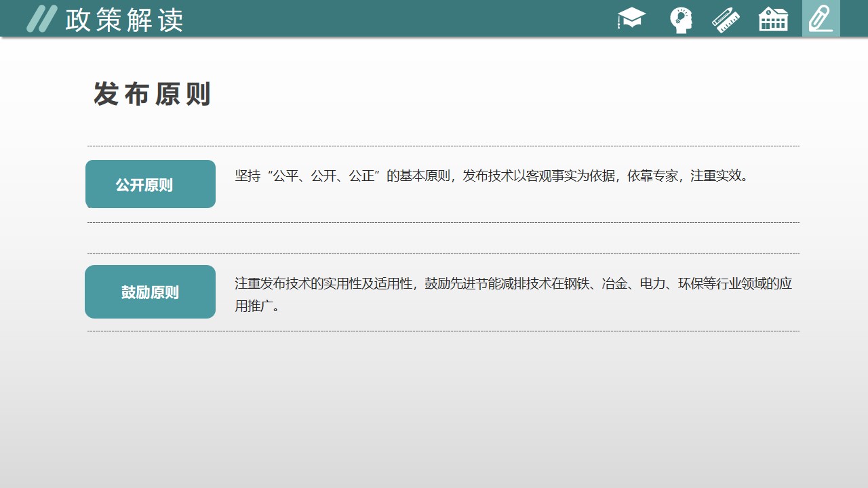Image resolution: width=868 pixels, height=488 pixels.
Task: Click the graduation cap icon
Action: tap(631, 18)
